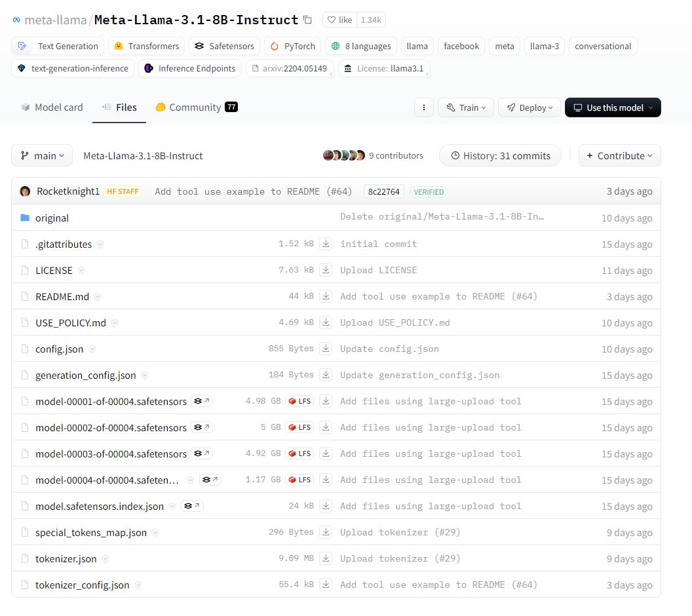Open safetensors viewer for model-00002 file

[202, 427]
